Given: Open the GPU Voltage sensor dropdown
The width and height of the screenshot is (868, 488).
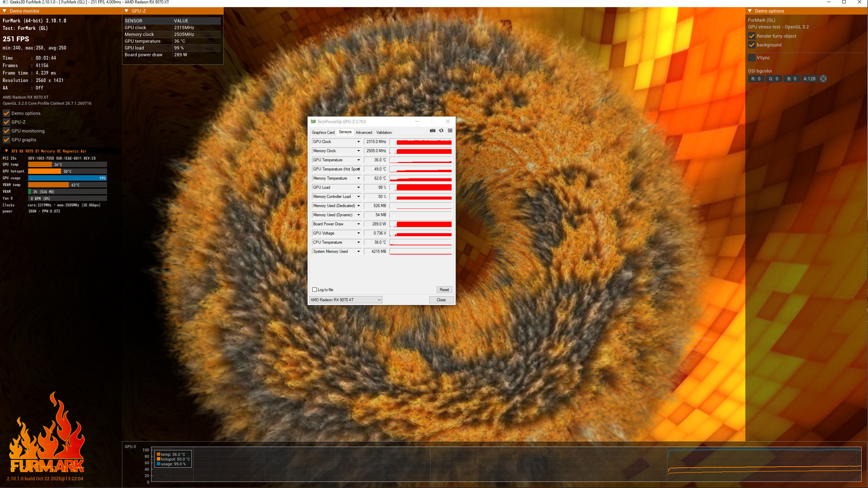Looking at the screenshot, I should [358, 233].
